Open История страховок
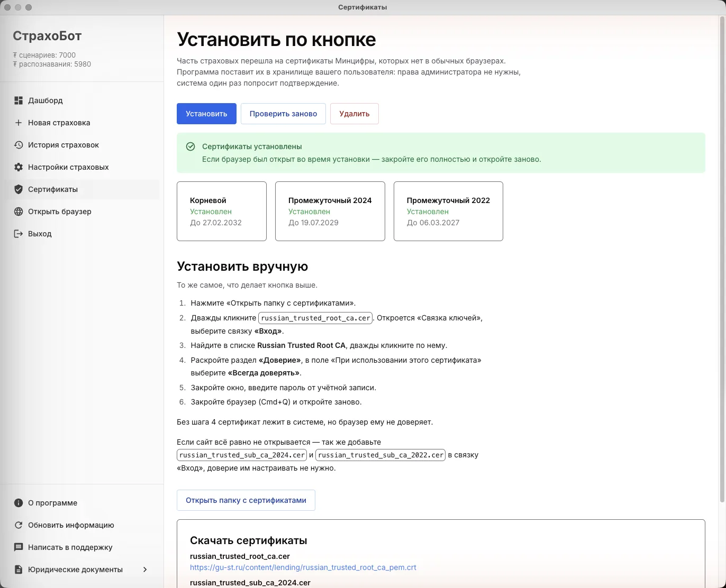 coord(82,145)
